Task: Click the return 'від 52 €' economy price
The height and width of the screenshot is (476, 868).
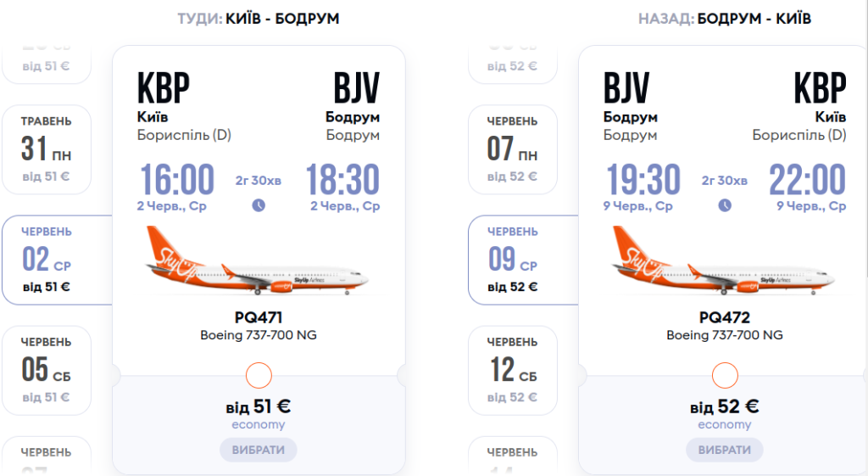Action: (725, 406)
